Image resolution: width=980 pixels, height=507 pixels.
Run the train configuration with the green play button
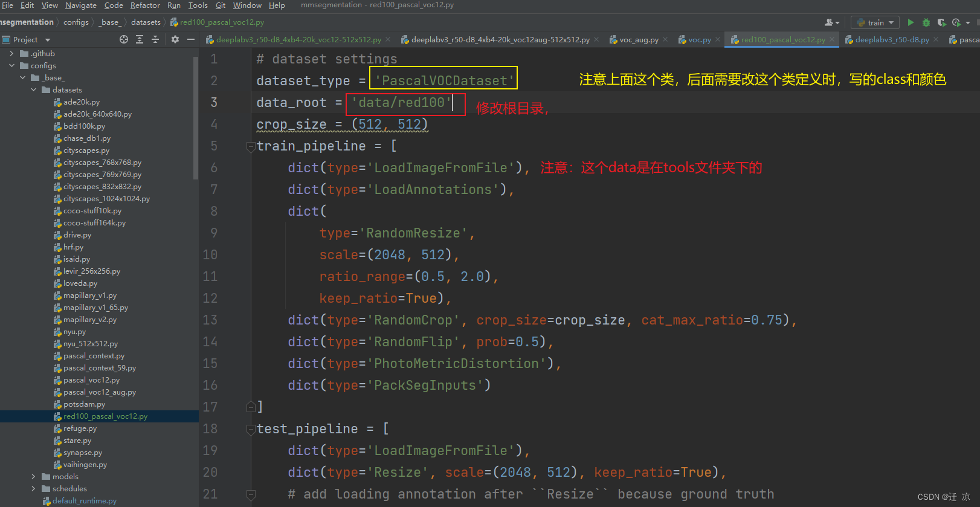[x=911, y=22]
